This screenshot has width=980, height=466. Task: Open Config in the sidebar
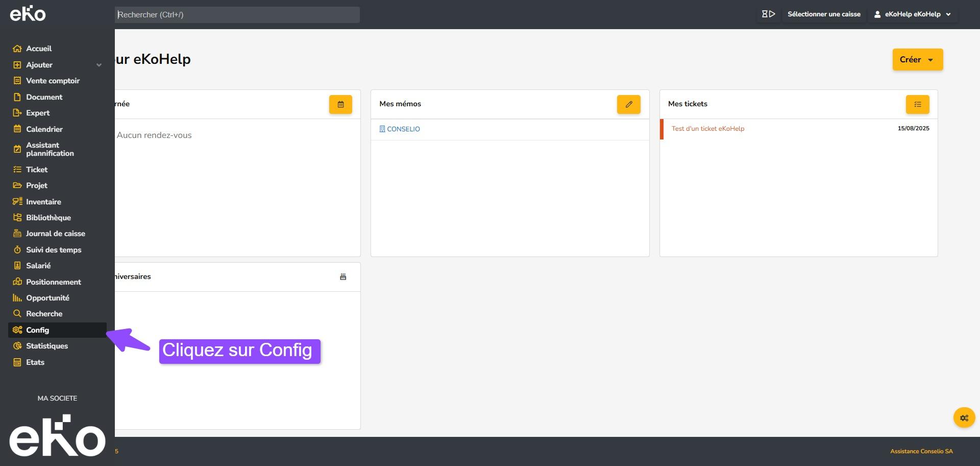[38, 330]
